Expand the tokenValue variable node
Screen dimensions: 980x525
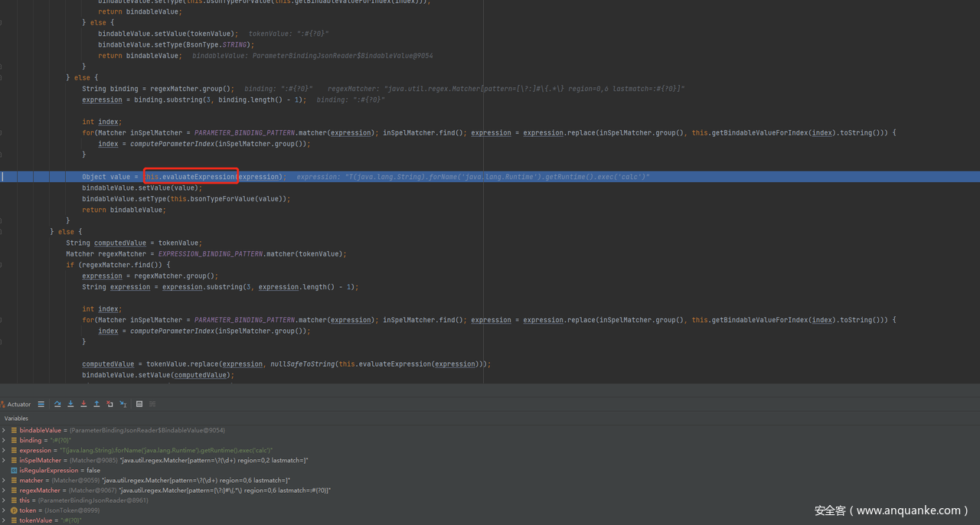[x=4, y=520]
